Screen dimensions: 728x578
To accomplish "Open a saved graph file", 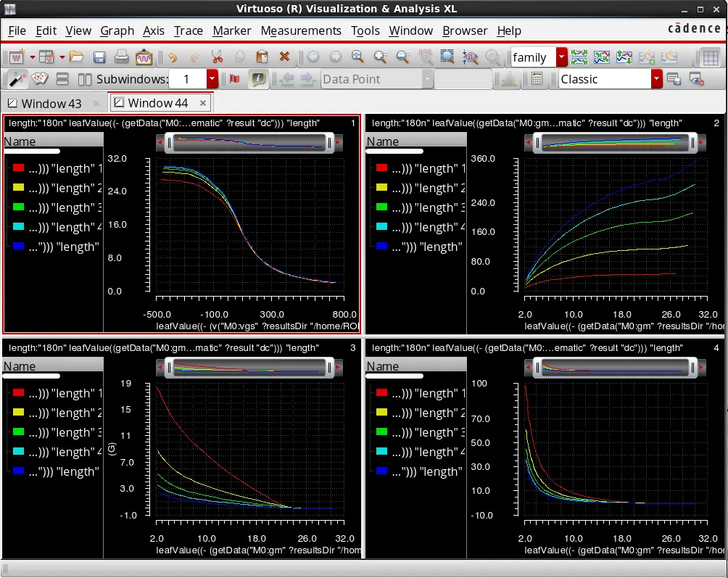I will click(76, 57).
